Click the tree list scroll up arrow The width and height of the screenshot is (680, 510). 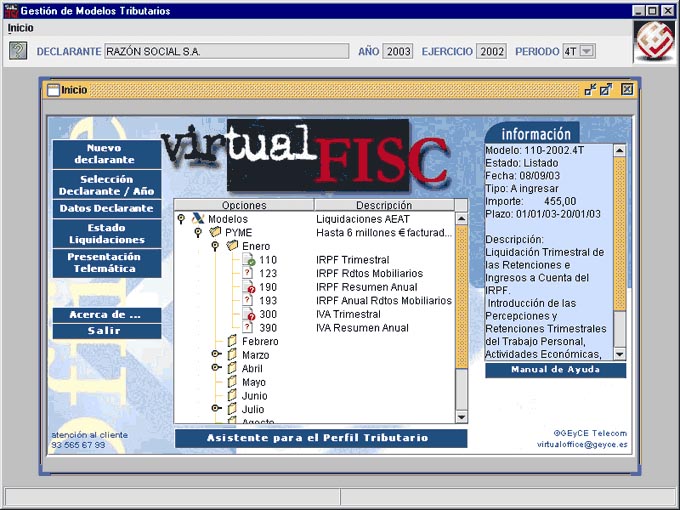click(x=461, y=219)
